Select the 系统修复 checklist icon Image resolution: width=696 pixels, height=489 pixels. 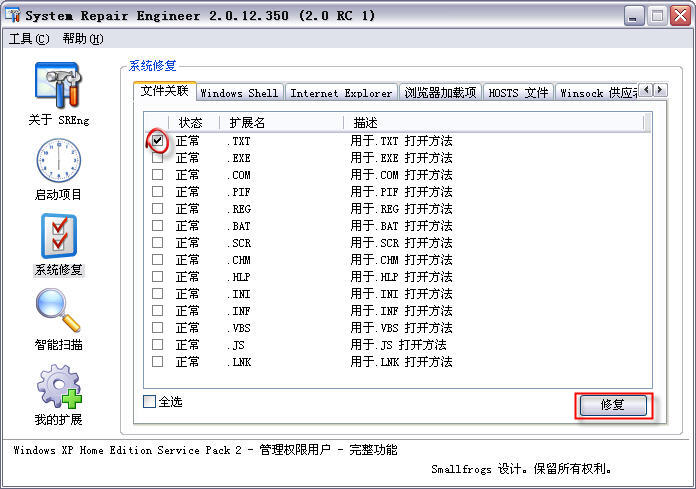(x=59, y=236)
